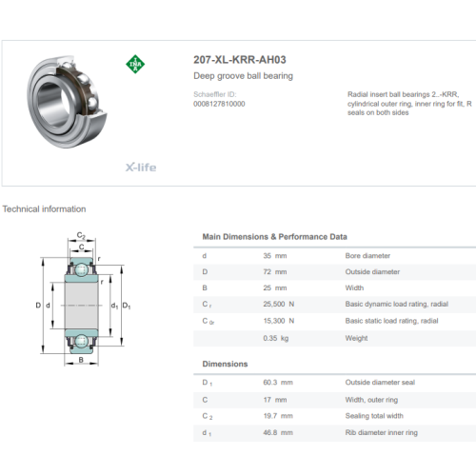Screen dimensions: 476x476
Task: Click the 'Outside diameter seal' description
Action: (380, 383)
